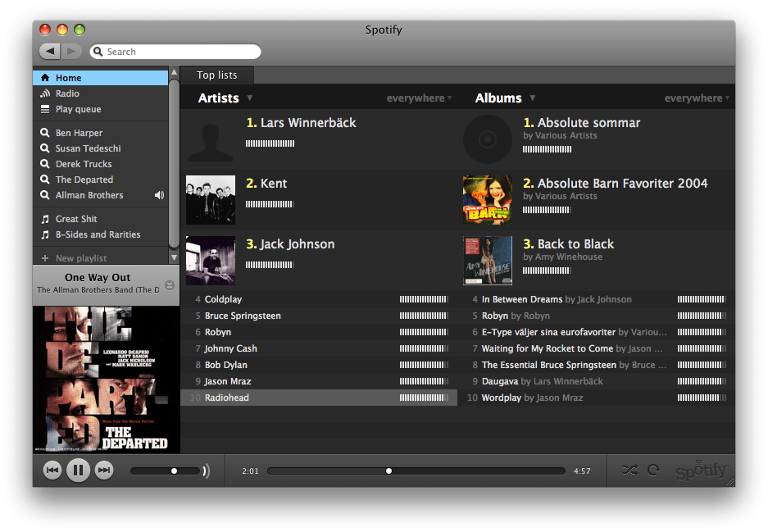Click 'by Amy Winehouse' artist link
Screen dimensions: 768x532
coord(563,257)
